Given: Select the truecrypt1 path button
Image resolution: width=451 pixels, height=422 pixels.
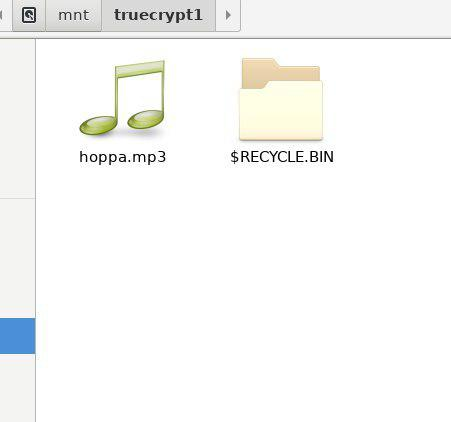Looking at the screenshot, I should tap(158, 15).
